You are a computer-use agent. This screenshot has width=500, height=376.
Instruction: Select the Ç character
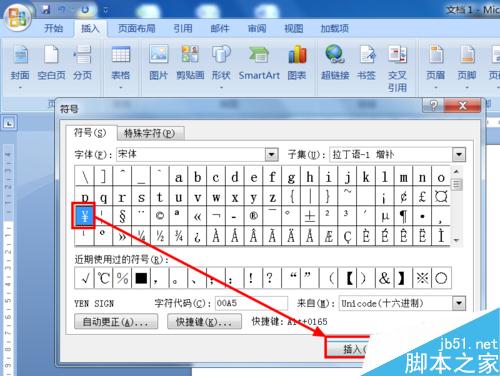pos(347,236)
